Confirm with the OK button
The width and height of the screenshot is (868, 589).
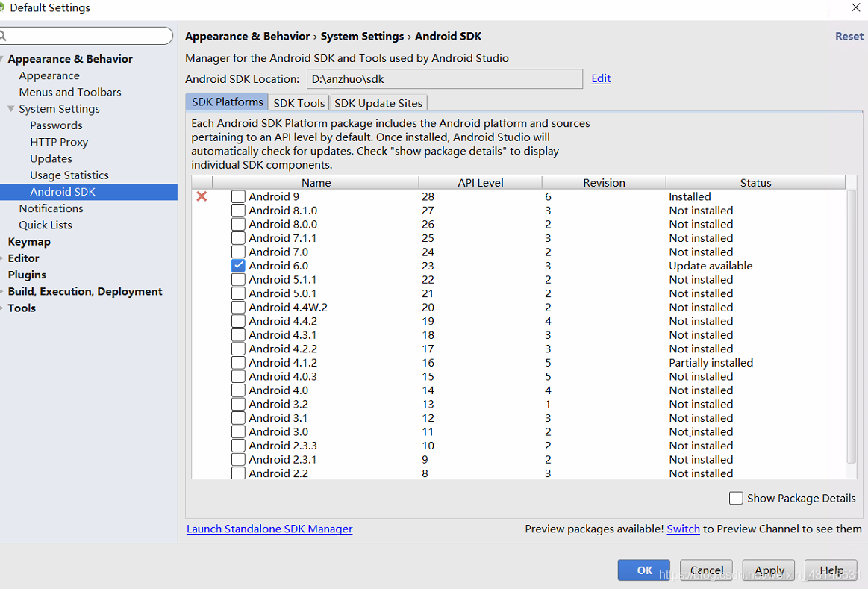coord(644,570)
